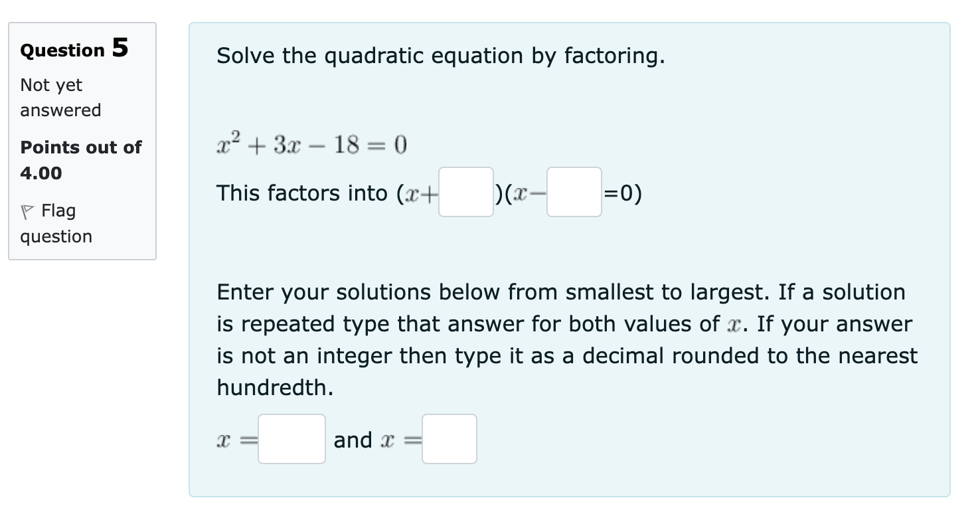Click the quadratic equation x² + 3x − 18 = 0
The image size is (980, 514).
coord(310,144)
